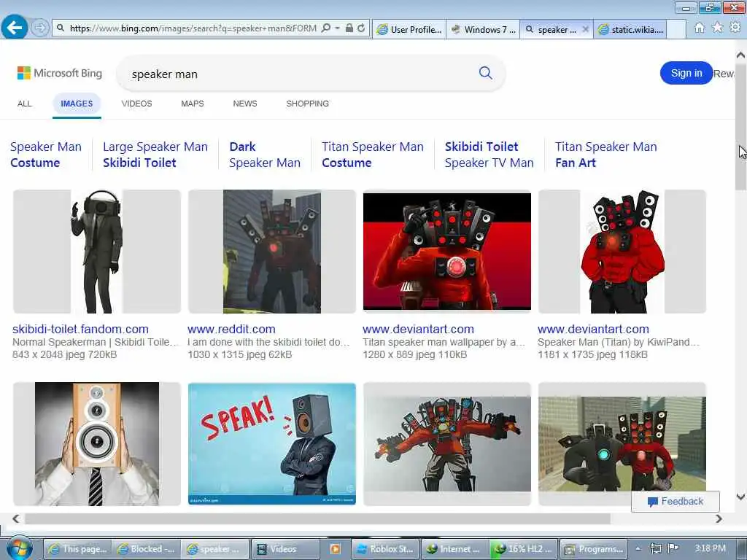
Task: Click the padlock security icon
Action: pos(349,28)
